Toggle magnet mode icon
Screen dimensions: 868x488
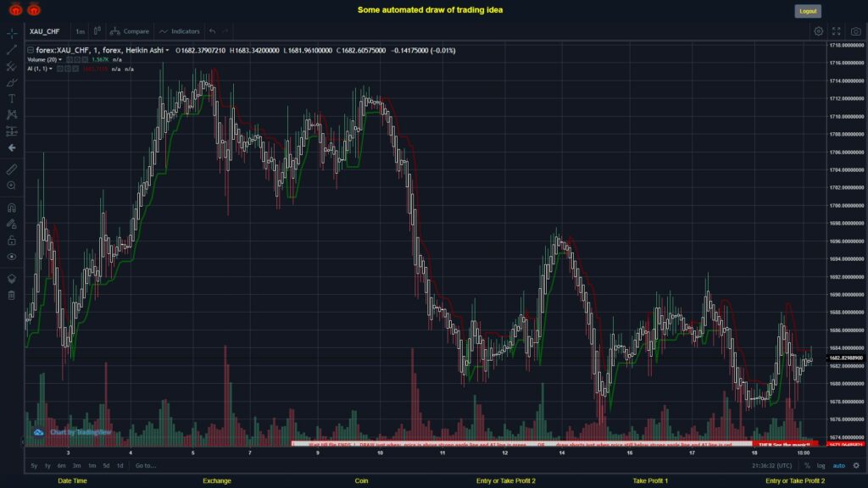point(12,208)
